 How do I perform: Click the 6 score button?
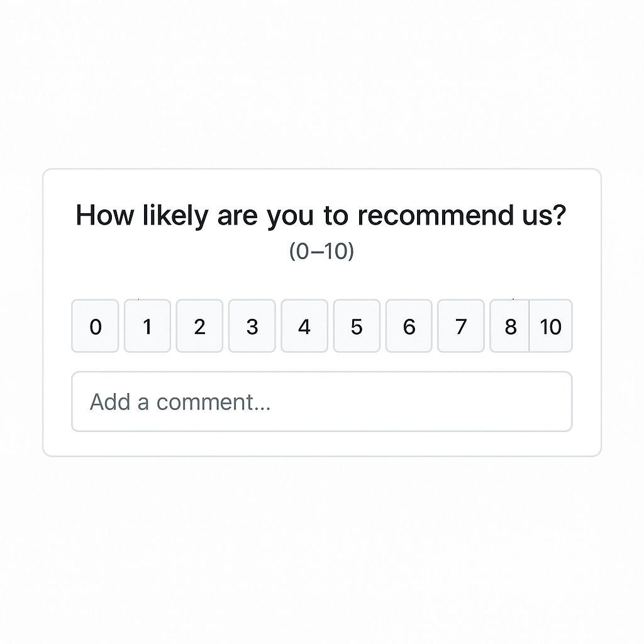point(409,326)
